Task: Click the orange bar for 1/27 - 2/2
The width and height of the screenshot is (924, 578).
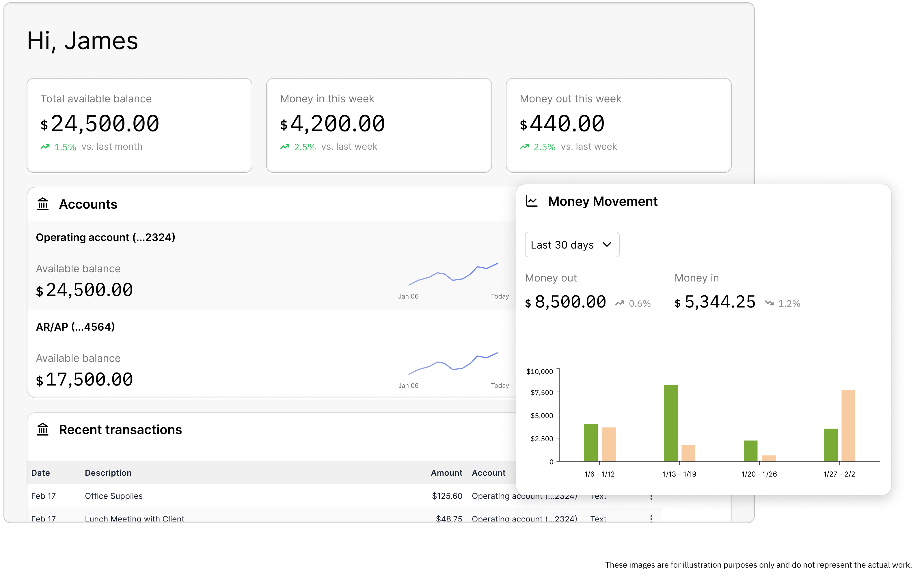Action: (x=848, y=425)
